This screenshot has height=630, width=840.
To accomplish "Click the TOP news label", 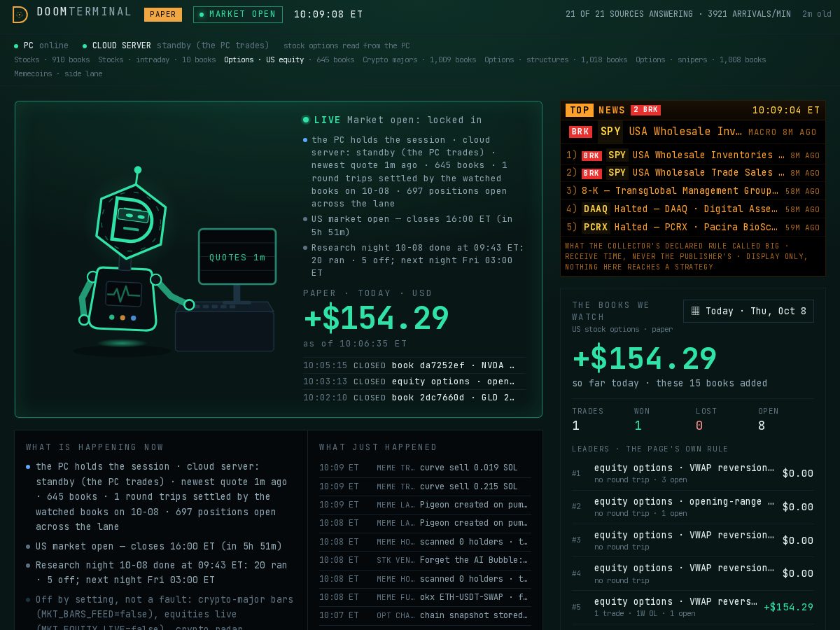I will coord(580,110).
